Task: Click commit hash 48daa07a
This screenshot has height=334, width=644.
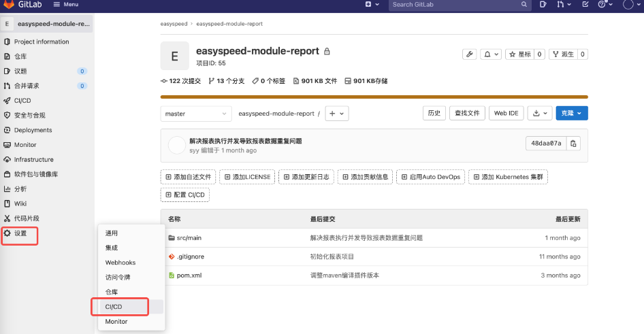Action: [546, 144]
